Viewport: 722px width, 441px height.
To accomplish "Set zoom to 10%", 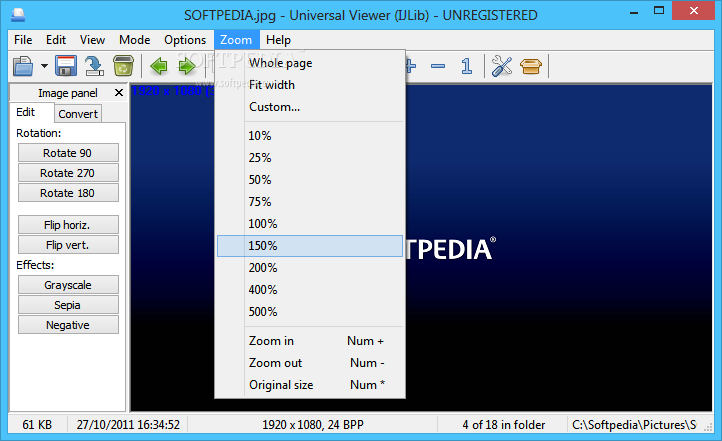I will pos(310,136).
